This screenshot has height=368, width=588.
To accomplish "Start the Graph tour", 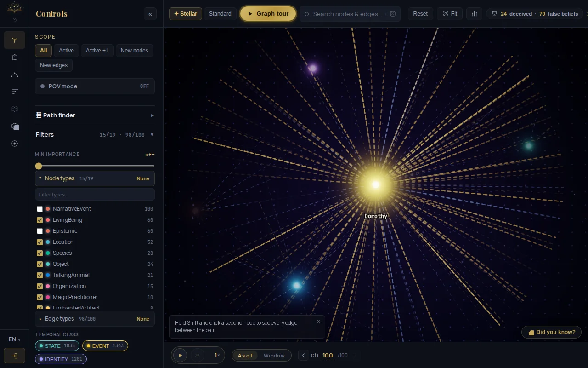I will point(268,14).
